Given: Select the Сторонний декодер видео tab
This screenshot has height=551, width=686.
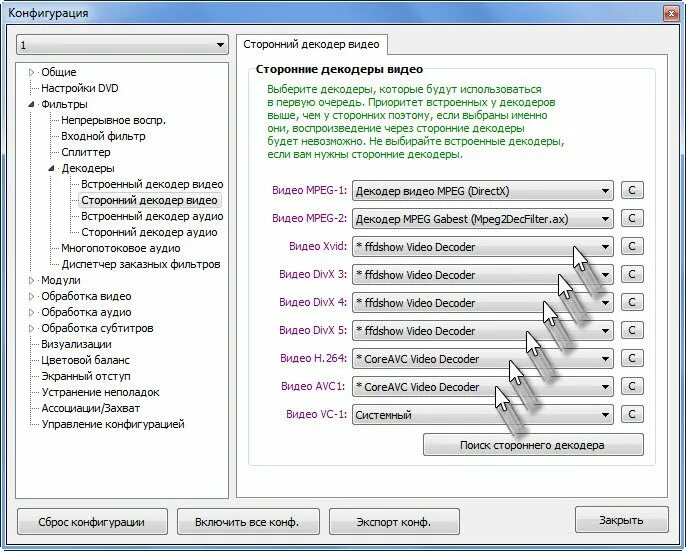Looking at the screenshot, I should click(312, 44).
